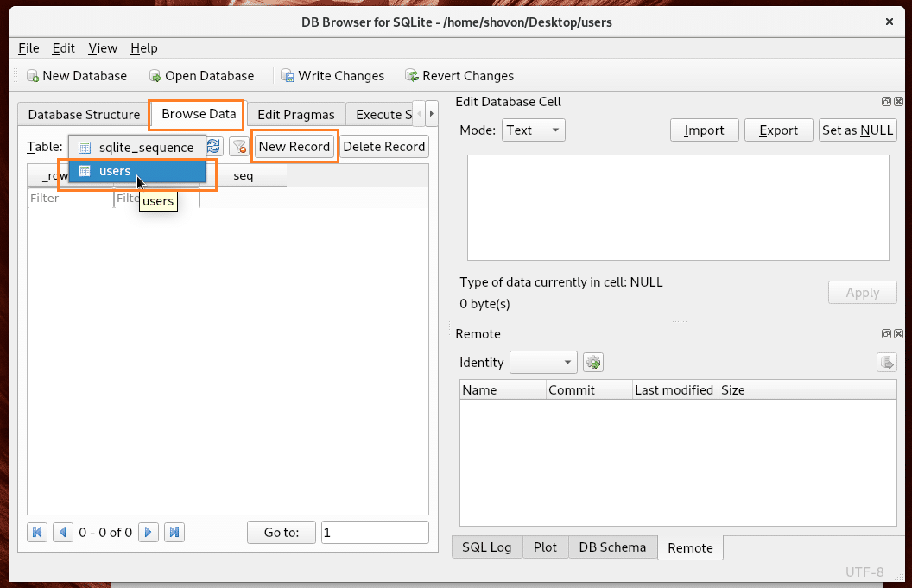This screenshot has height=588, width=912.
Task: Click the first record navigation control
Action: point(36,532)
